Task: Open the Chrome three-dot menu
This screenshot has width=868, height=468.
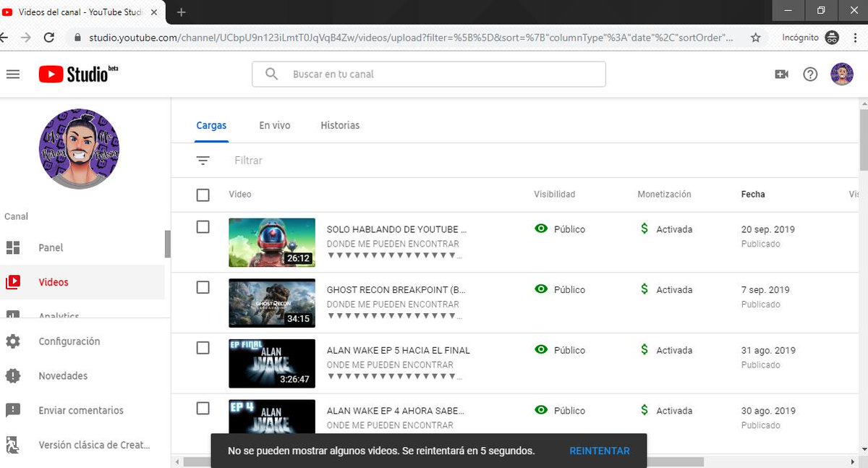Action: [856, 38]
